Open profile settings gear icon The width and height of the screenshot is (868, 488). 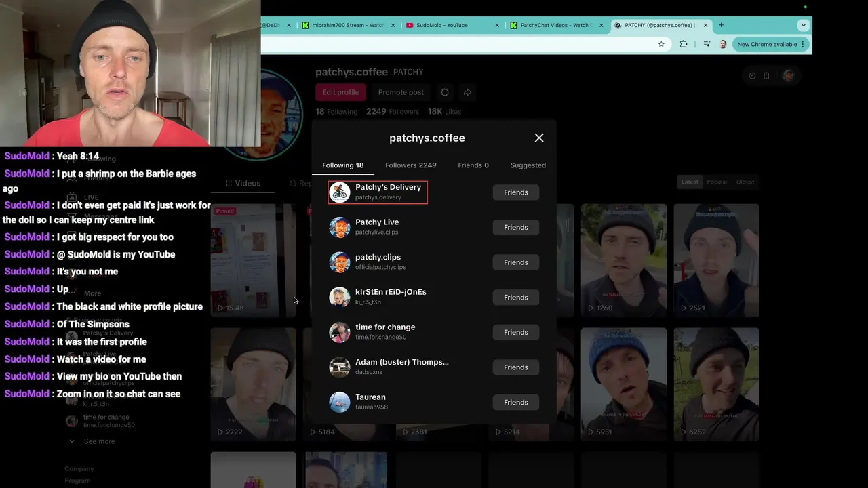445,92
